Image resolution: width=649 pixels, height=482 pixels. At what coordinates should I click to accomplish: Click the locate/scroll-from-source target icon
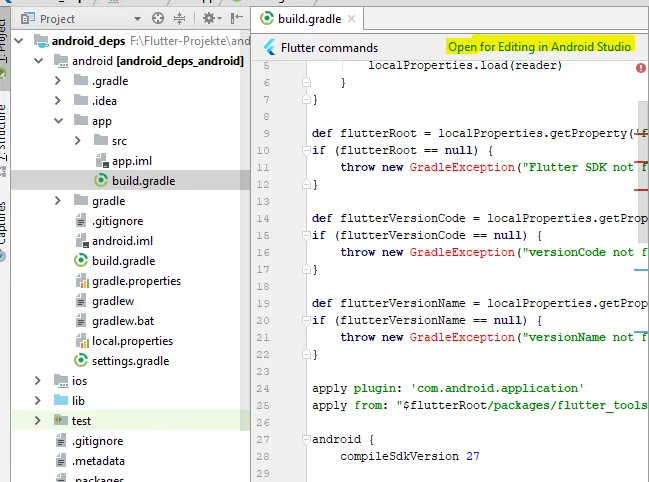pyautogui.click(x=158, y=18)
